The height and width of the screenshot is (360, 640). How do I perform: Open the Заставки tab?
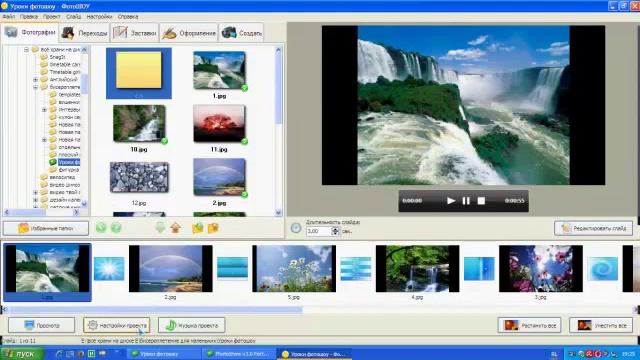click(135, 33)
